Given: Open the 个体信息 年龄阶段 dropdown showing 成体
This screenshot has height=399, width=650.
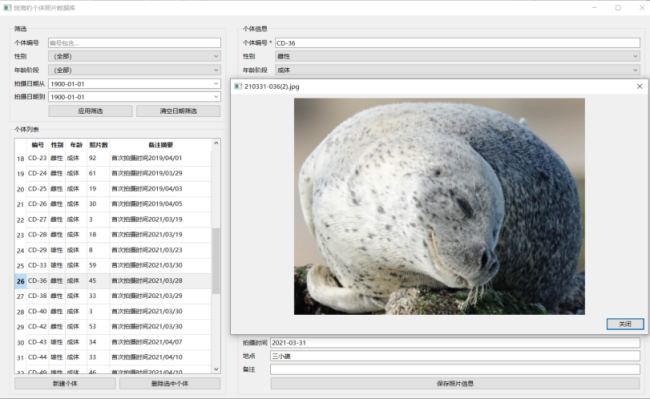Looking at the screenshot, I should point(457,70).
